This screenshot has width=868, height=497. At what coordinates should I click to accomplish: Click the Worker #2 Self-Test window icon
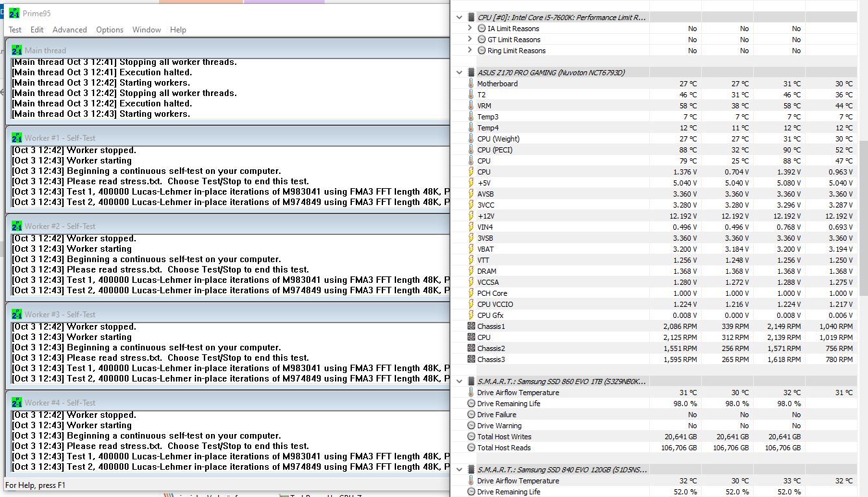tap(17, 226)
